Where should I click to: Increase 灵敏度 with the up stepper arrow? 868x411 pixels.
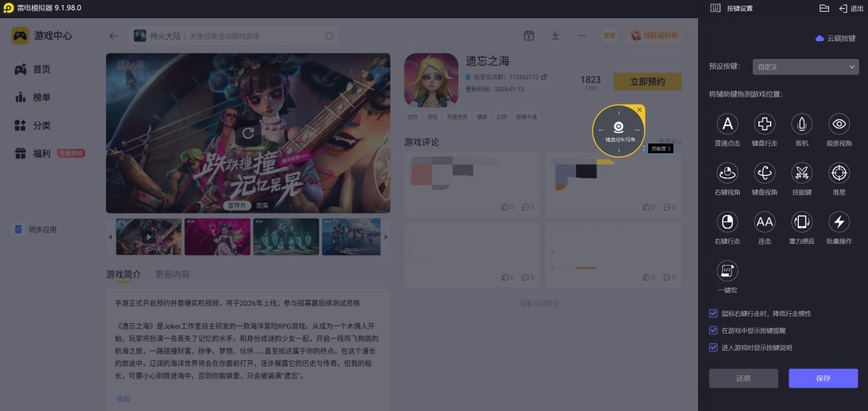click(x=645, y=146)
